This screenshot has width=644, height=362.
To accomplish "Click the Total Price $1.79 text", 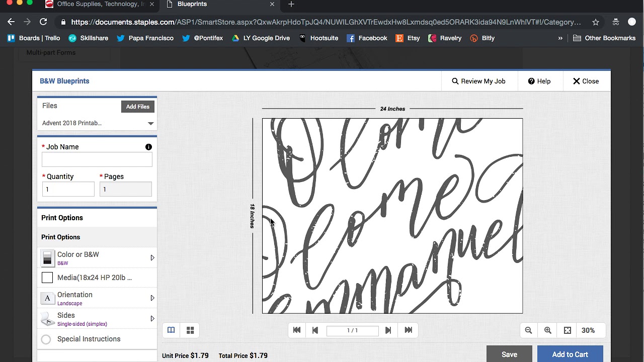I will [243, 355].
